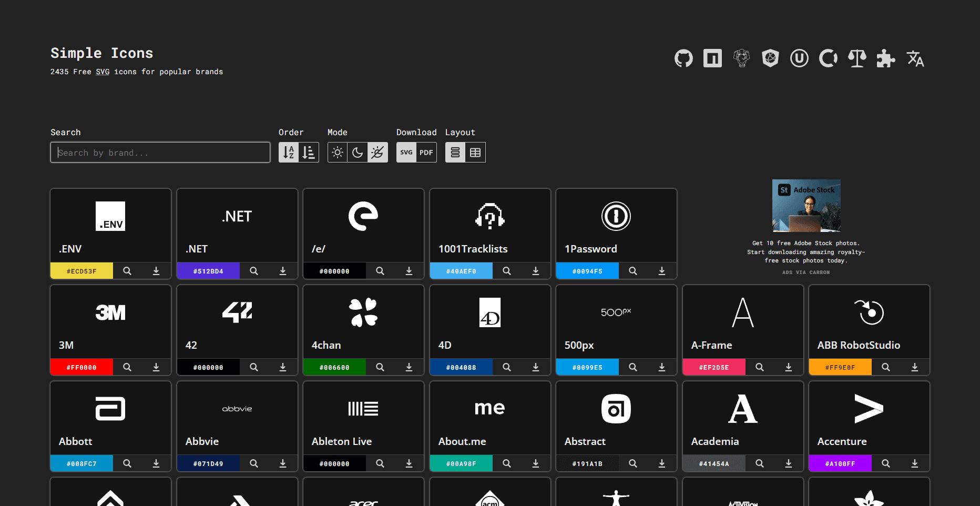980x506 pixels.
Task: View details of .ENV icon
Action: pyautogui.click(x=127, y=271)
